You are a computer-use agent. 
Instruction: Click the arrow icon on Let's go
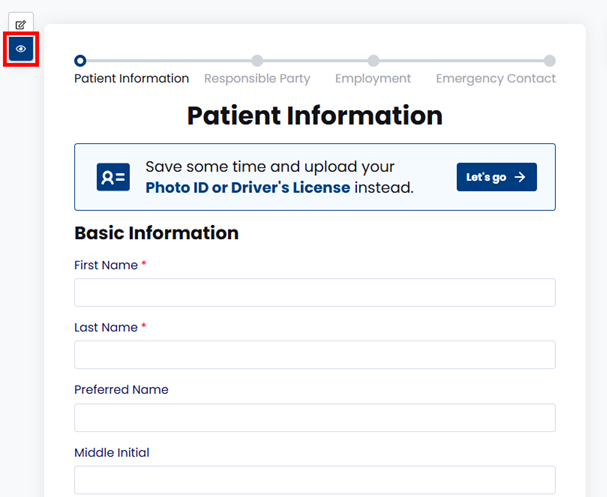tap(520, 177)
